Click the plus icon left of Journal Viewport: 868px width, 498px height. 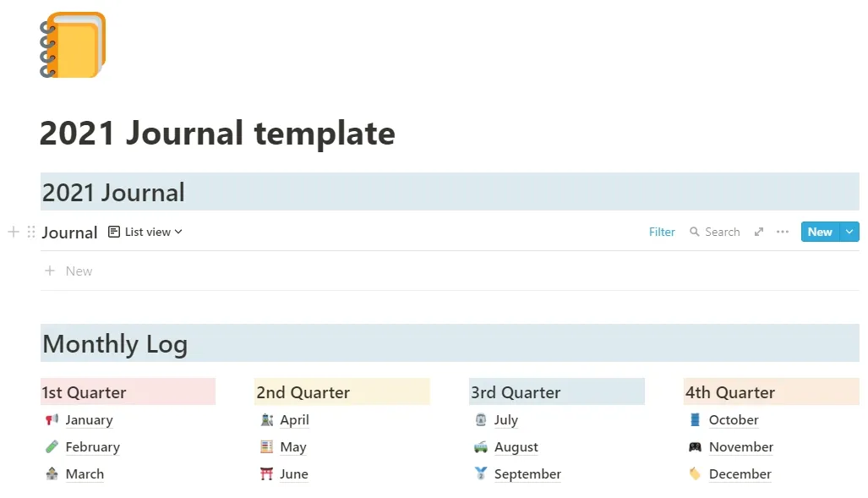point(14,231)
